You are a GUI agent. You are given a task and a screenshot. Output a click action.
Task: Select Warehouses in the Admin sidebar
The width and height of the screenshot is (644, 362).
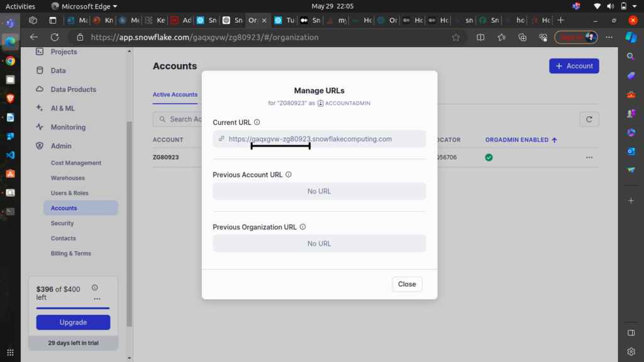tap(67, 178)
